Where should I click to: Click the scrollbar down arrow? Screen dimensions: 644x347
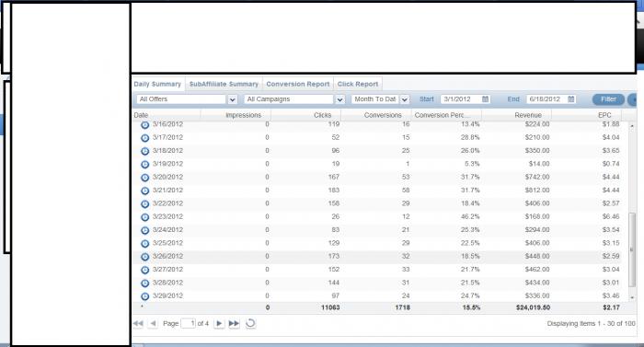tap(632, 297)
